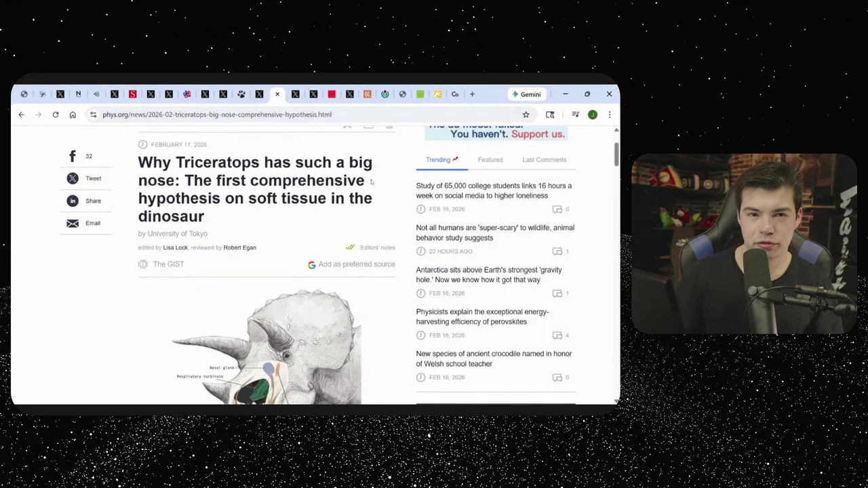Launch the Gemini button

tap(526, 94)
